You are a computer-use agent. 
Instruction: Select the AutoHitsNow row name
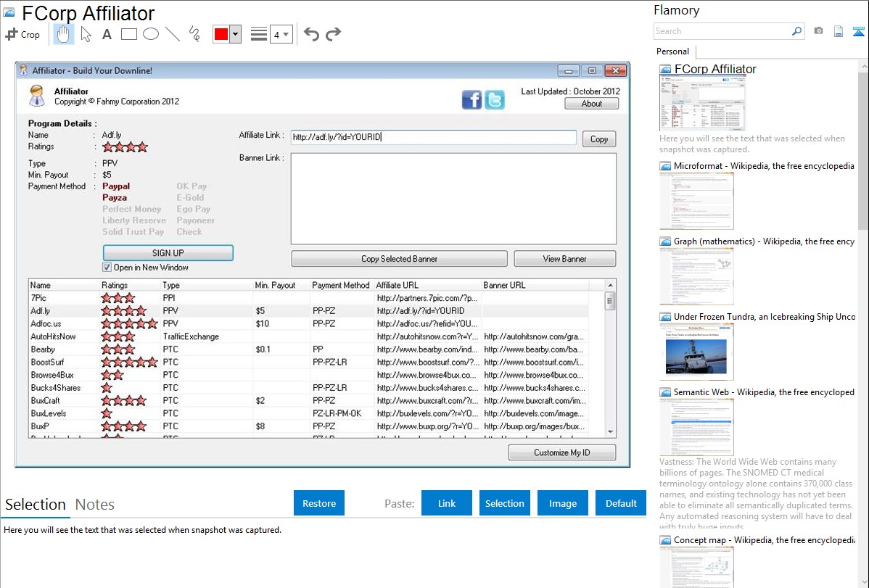click(x=53, y=336)
